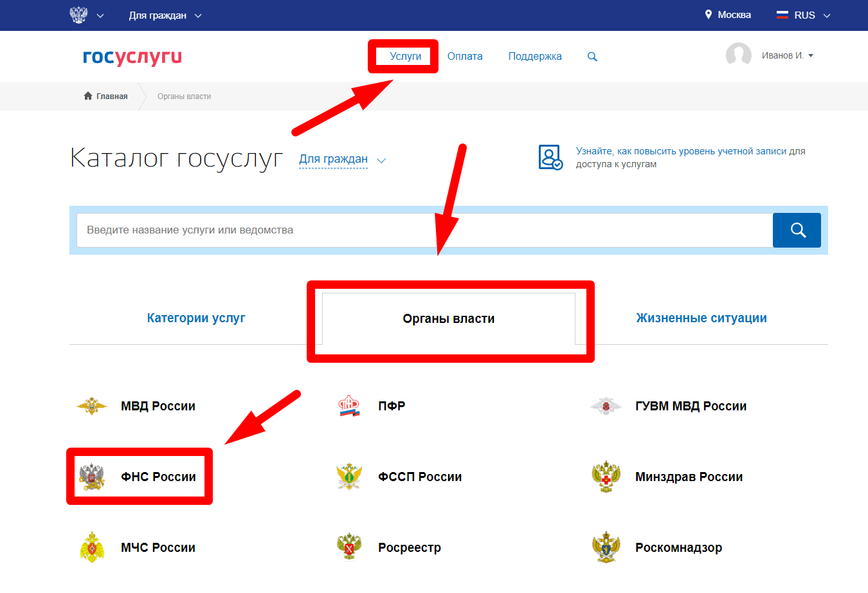This screenshot has height=593, width=868.
Task: Click the user avatar picture
Action: [739, 55]
